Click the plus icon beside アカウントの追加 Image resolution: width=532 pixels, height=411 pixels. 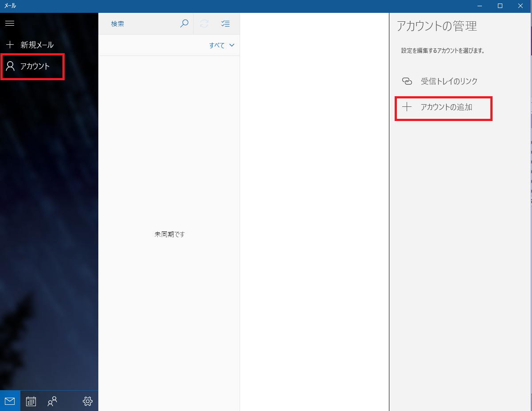pos(407,107)
